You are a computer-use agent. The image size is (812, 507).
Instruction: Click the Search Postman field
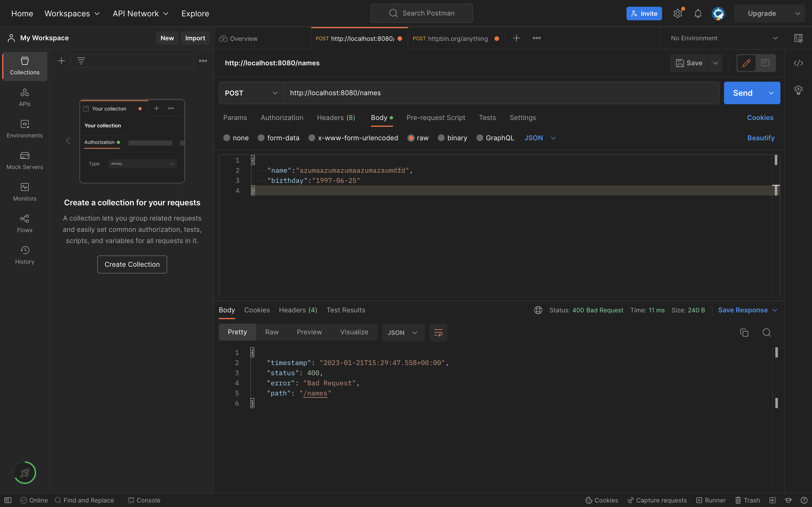422,13
